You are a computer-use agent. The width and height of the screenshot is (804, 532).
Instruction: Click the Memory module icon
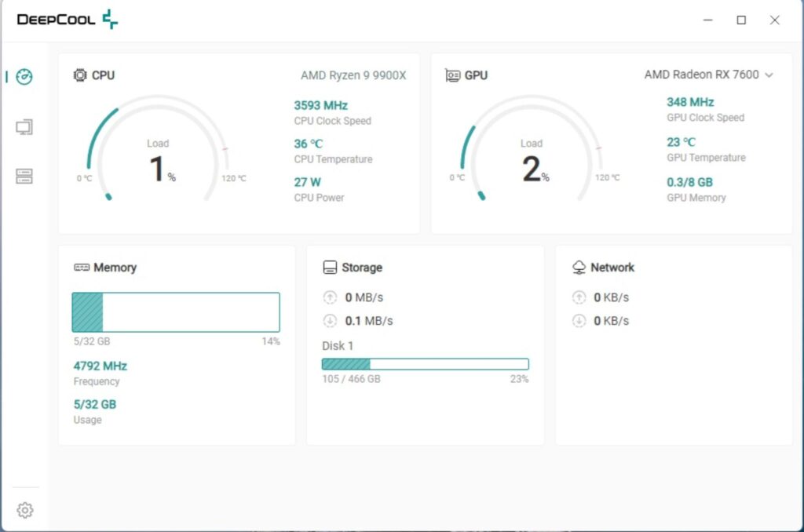pos(82,268)
